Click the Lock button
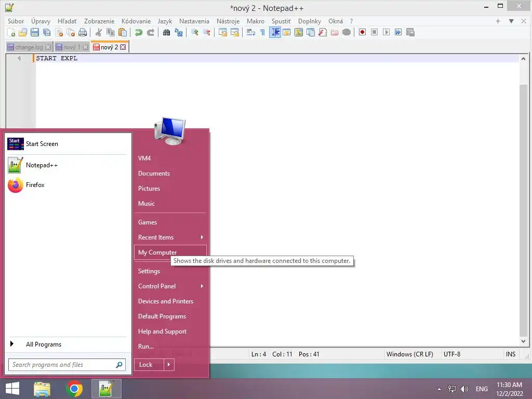 click(149, 365)
